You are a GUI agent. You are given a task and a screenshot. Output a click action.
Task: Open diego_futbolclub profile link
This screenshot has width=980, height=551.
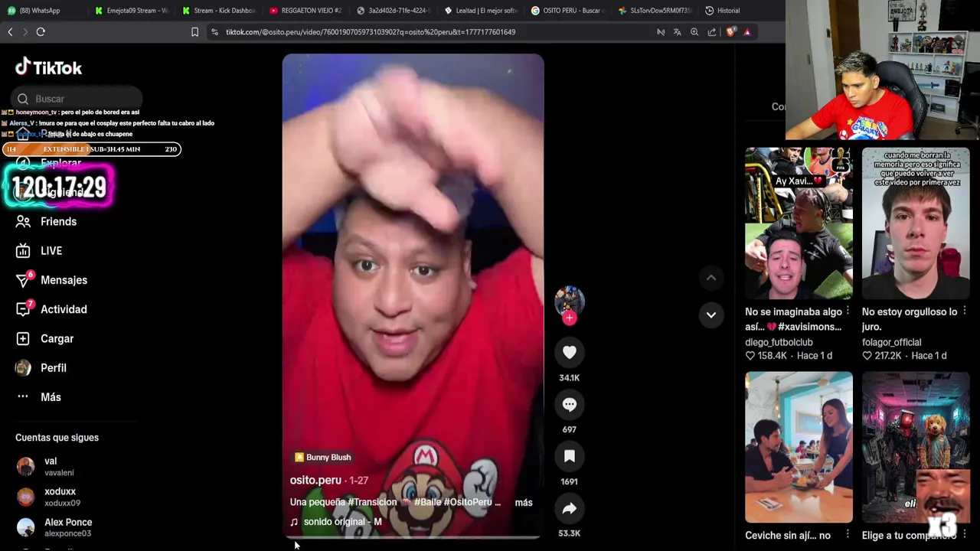[x=779, y=342]
